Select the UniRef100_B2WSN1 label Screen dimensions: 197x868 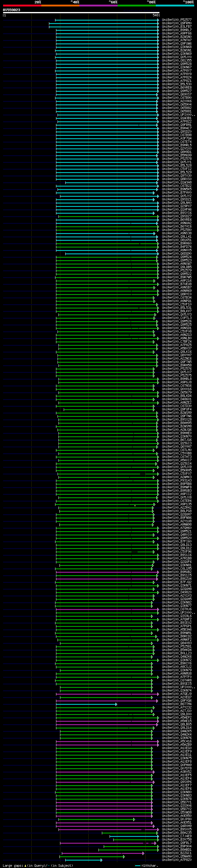pos(176,50)
